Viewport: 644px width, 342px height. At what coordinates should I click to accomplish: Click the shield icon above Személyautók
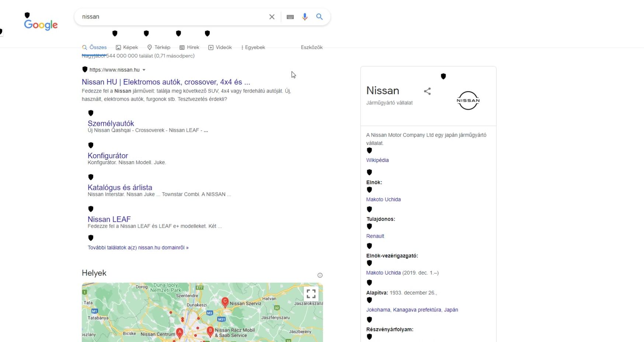point(91,113)
